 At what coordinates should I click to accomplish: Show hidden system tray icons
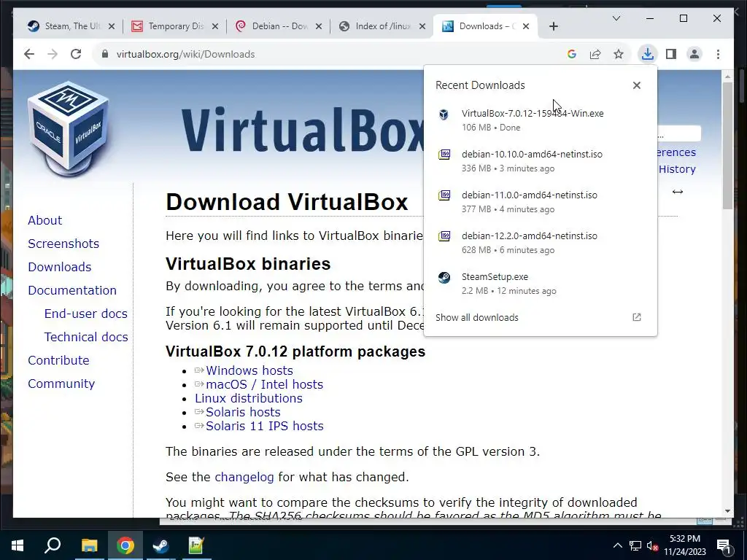pyautogui.click(x=617, y=545)
